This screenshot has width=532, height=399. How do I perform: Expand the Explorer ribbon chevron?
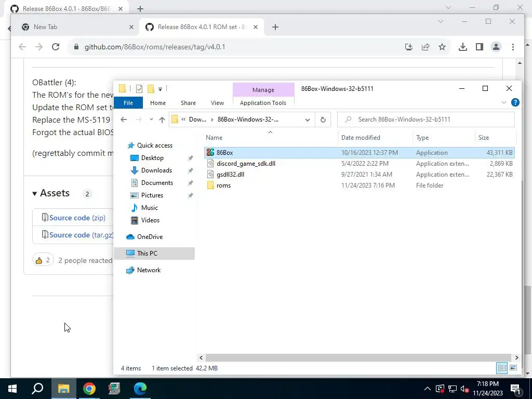point(504,102)
